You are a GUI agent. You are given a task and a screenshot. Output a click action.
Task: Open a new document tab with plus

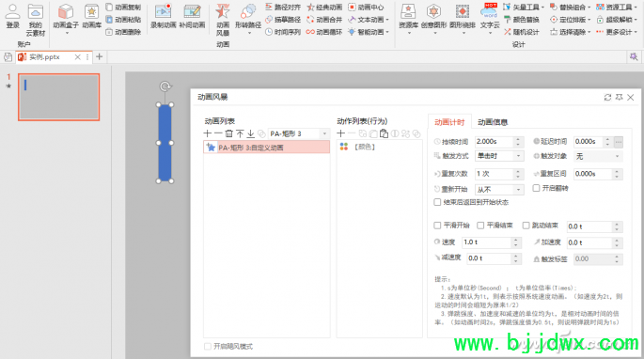[99, 57]
